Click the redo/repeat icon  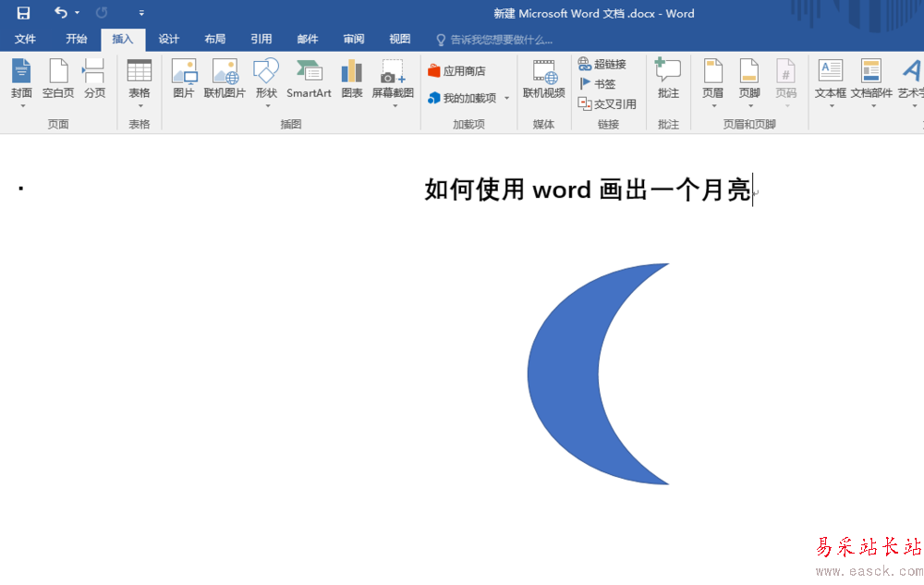102,12
